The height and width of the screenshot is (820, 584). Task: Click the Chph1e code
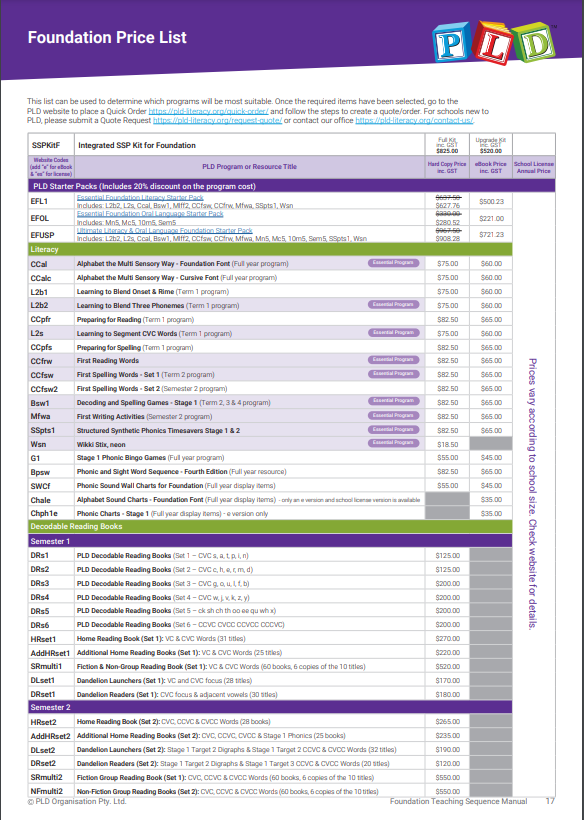coord(43,514)
